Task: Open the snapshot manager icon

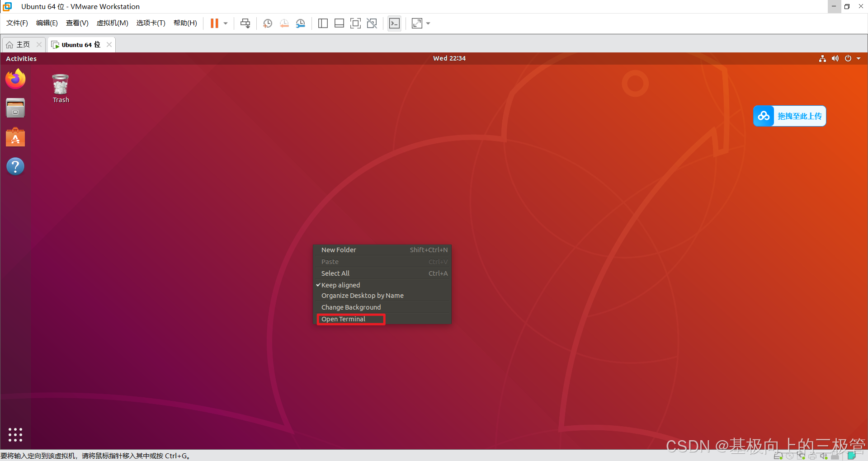Action: pyautogui.click(x=301, y=24)
